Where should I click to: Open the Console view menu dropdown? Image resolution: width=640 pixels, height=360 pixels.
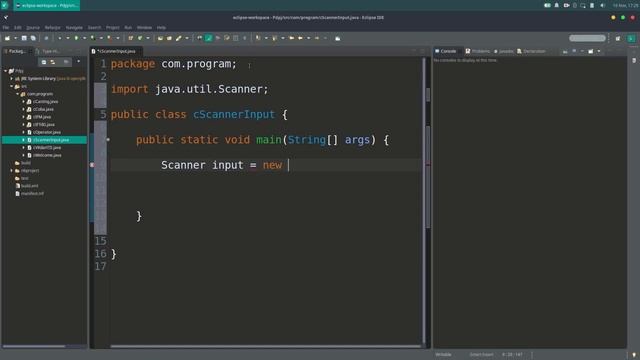pyautogui.click(x=599, y=51)
